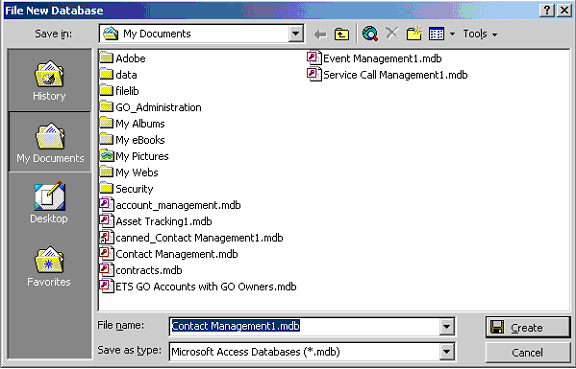Viewport: 576px width, 369px height.
Task: Select the Security folder
Action: pos(126,189)
